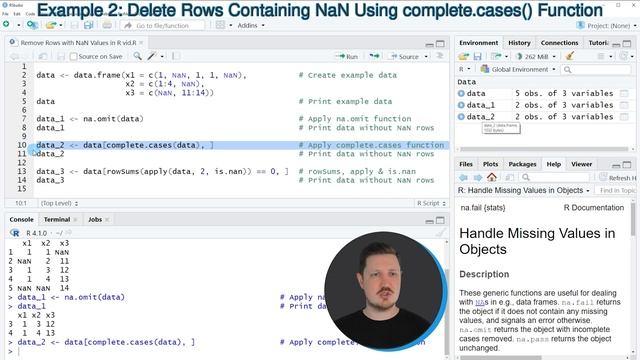Click the Find in Topic field
Screen dimensions: 640x360
pyautogui.click(x=617, y=190)
